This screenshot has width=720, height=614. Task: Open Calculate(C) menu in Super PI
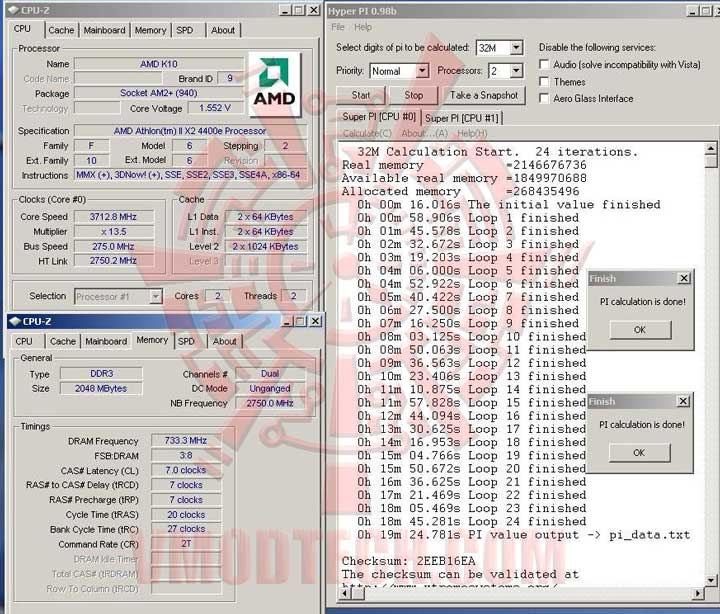(367, 133)
